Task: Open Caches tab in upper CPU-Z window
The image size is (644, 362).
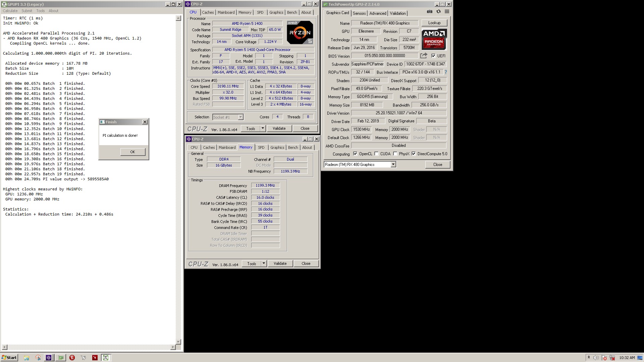Action: click(x=208, y=12)
